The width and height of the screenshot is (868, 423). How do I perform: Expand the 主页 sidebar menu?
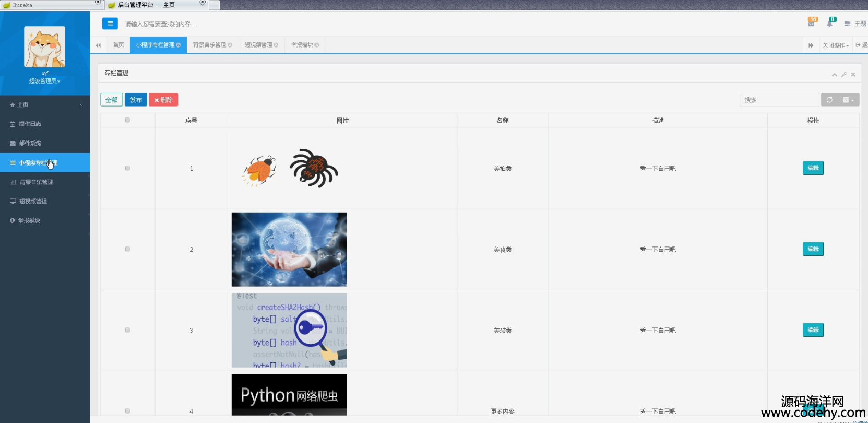click(45, 104)
